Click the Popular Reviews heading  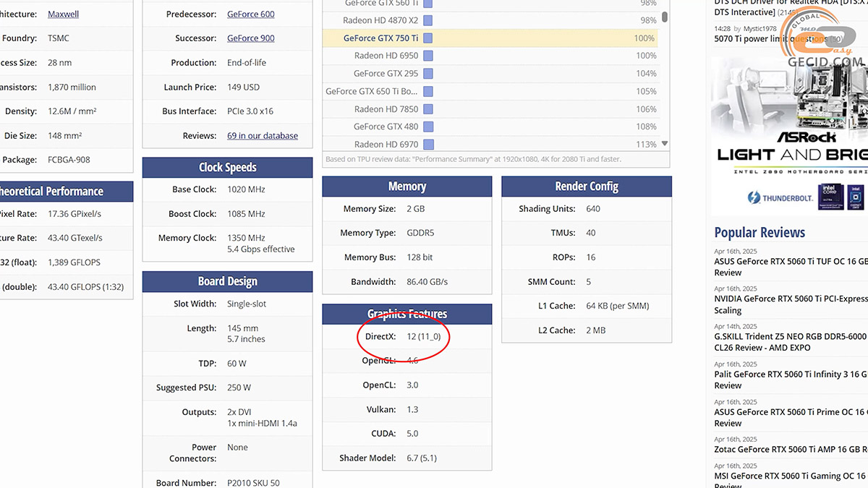(759, 232)
